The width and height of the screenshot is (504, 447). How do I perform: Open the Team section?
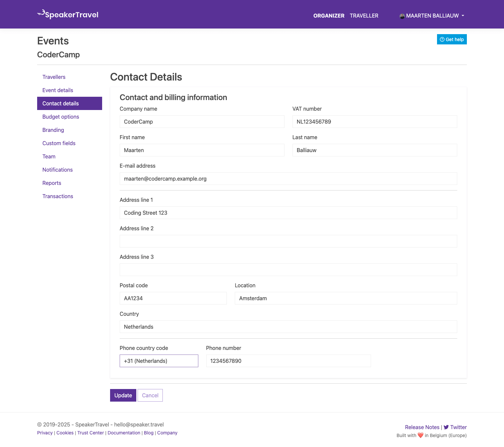(70, 156)
